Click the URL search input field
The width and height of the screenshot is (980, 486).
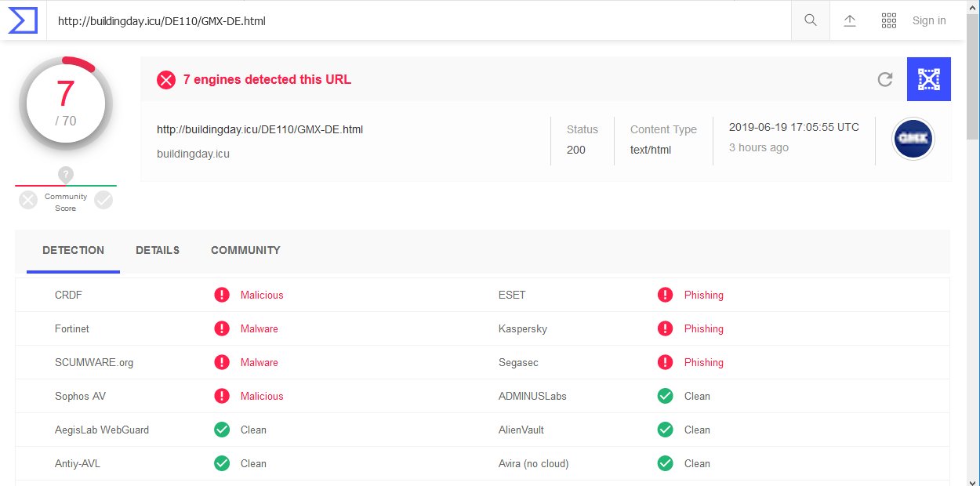419,21
